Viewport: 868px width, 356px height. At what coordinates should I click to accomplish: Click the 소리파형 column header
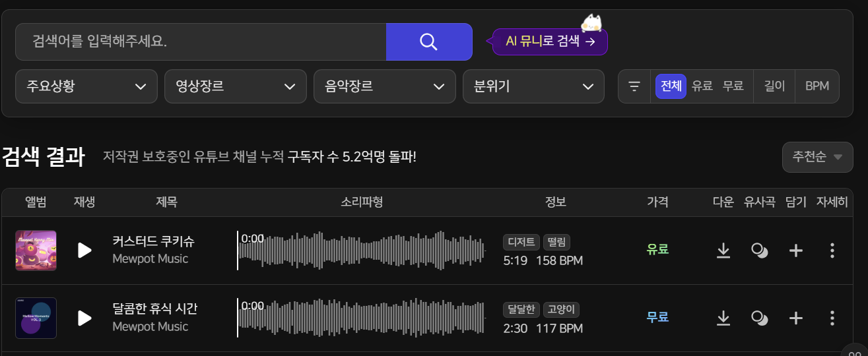[x=362, y=202]
